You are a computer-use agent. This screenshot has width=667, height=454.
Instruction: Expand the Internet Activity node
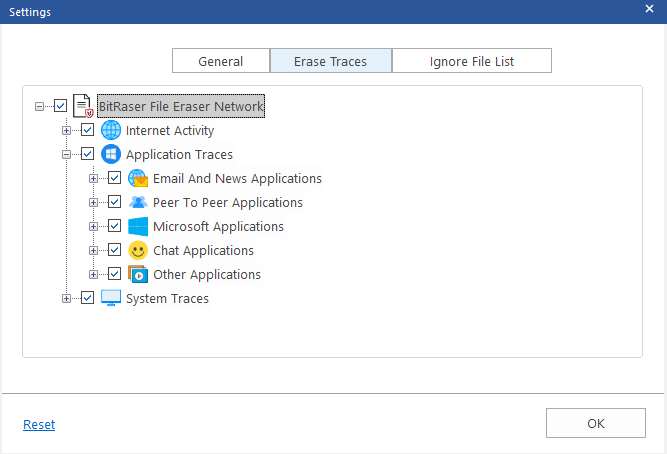point(66,131)
